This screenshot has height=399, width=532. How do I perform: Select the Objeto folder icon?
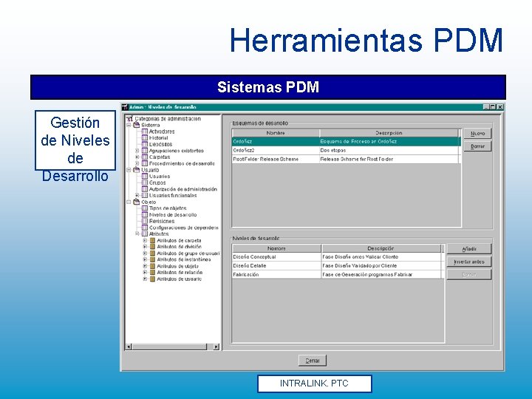coord(137,202)
